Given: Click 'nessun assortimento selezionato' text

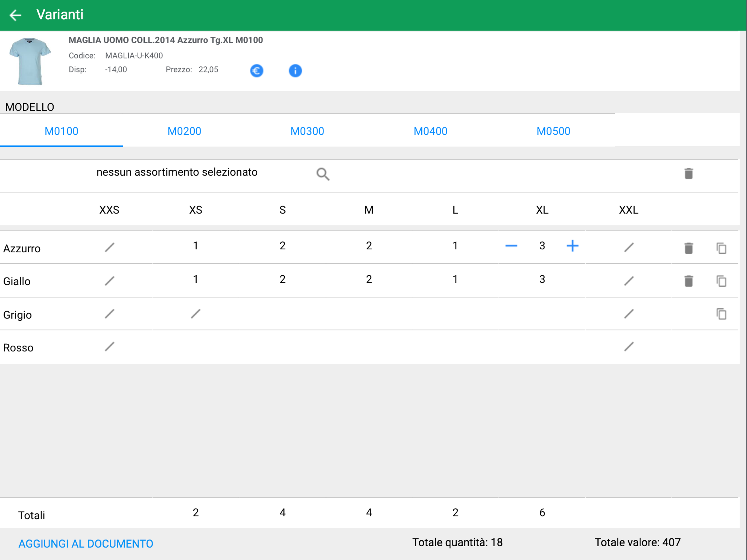Looking at the screenshot, I should pyautogui.click(x=177, y=172).
